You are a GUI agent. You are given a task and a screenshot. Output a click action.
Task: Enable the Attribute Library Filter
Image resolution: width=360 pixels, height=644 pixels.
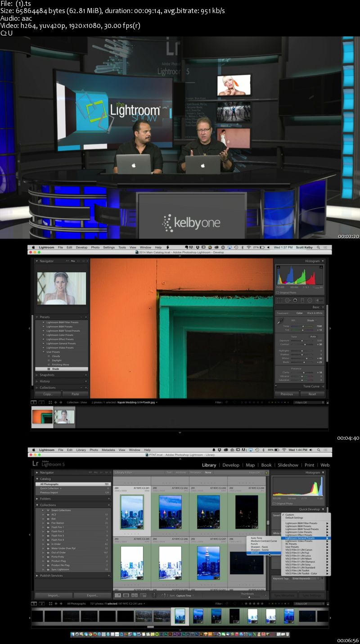point(182,473)
